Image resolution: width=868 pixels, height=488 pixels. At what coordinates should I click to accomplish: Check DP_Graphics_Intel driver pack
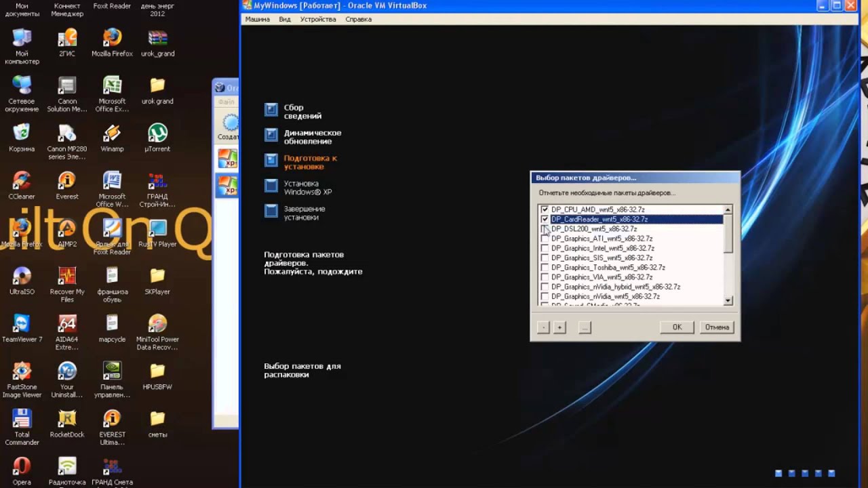[x=545, y=248]
